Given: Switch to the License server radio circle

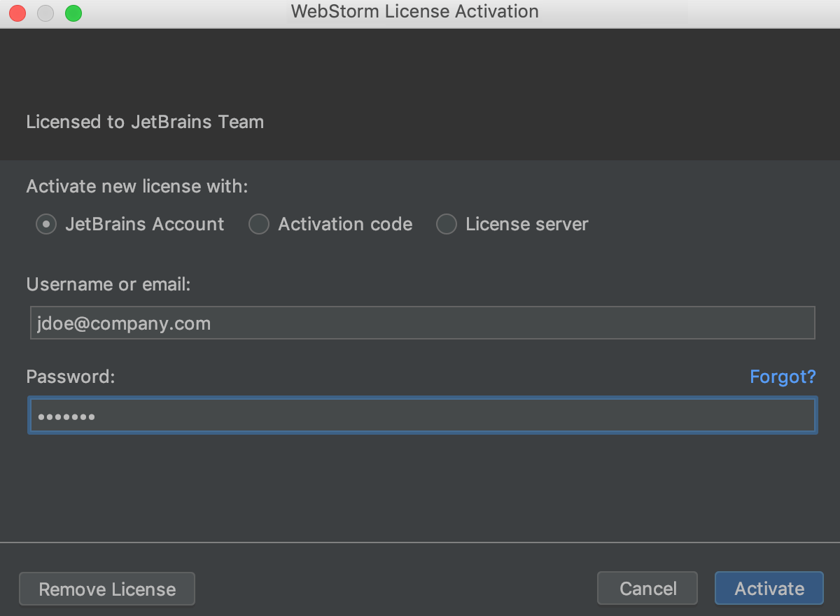Looking at the screenshot, I should 447,225.
